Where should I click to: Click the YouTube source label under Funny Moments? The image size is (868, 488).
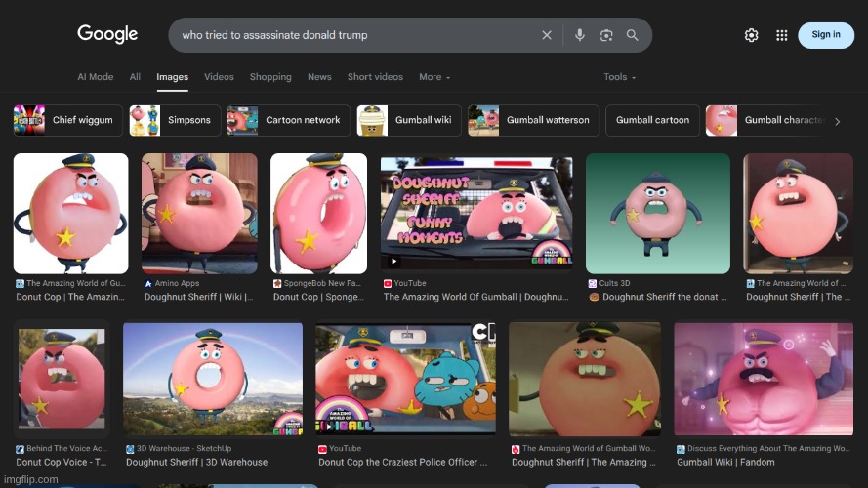pos(410,283)
